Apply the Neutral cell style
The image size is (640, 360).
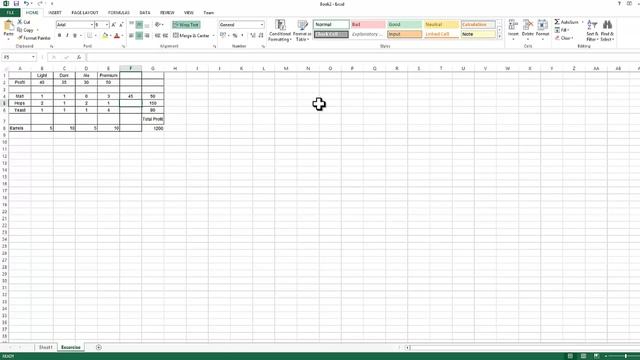pos(441,25)
